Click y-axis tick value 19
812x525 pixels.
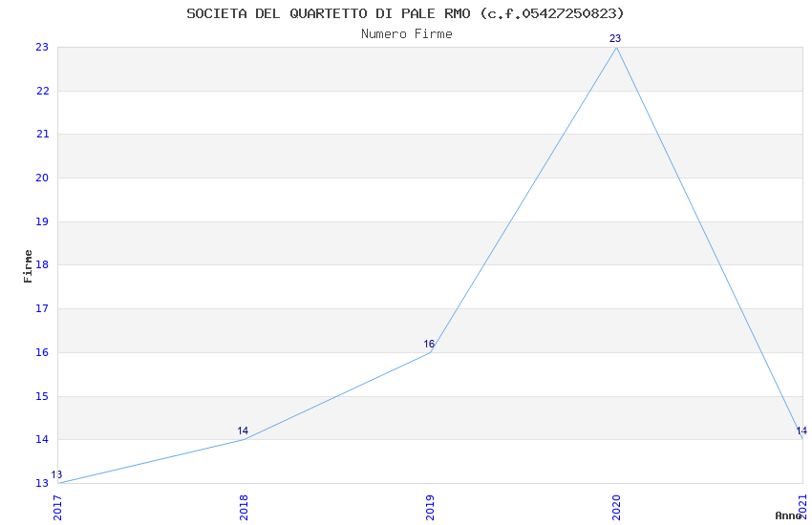(x=42, y=221)
